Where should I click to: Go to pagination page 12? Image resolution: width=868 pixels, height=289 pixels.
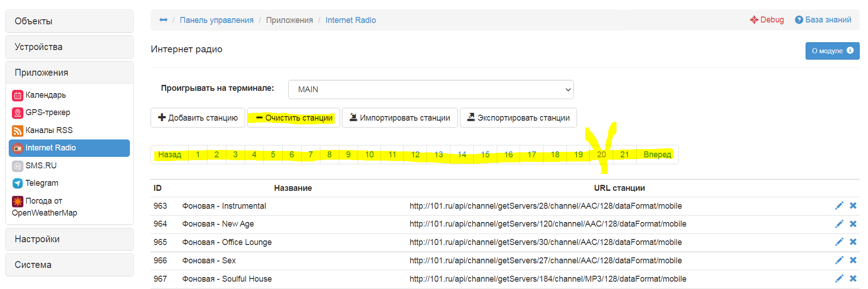[415, 155]
